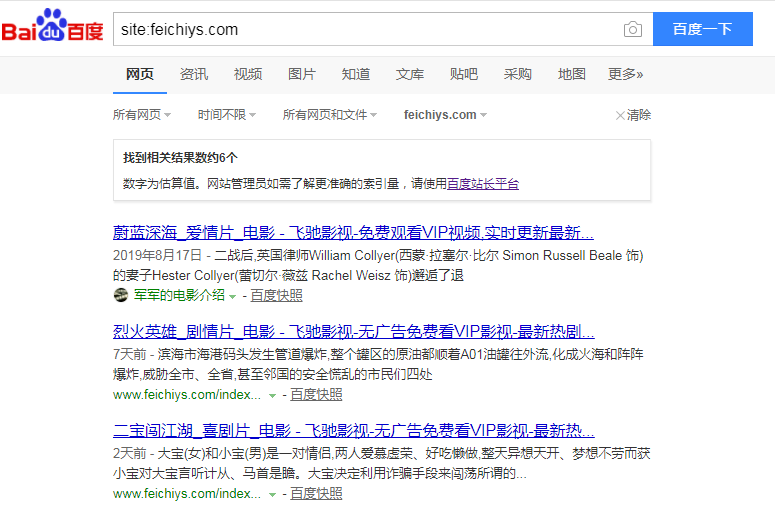Open the 军军的电影介绍 source link
The image size is (775, 518).
(179, 295)
